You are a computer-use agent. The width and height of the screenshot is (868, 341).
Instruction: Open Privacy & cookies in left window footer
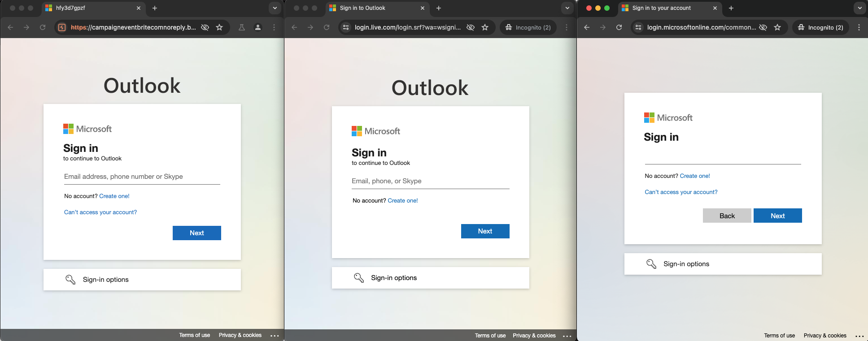click(240, 335)
